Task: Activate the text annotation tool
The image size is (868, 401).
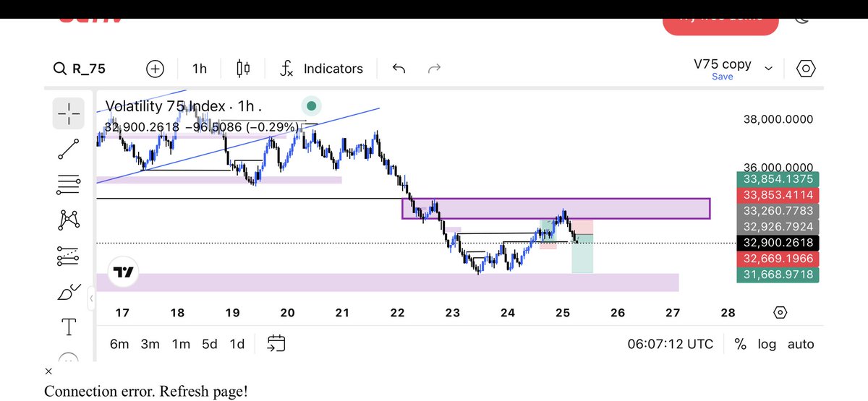Action: pyautogui.click(x=69, y=327)
